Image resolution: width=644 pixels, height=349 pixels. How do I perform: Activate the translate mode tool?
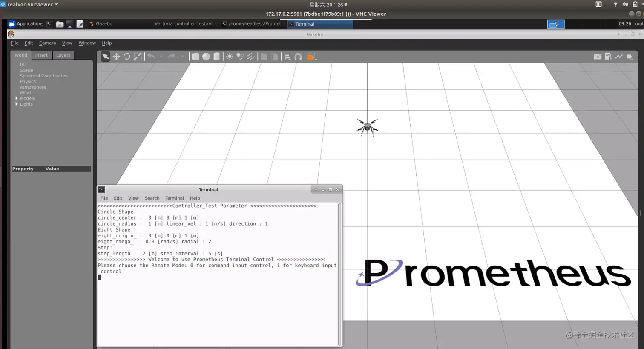pyautogui.click(x=116, y=57)
